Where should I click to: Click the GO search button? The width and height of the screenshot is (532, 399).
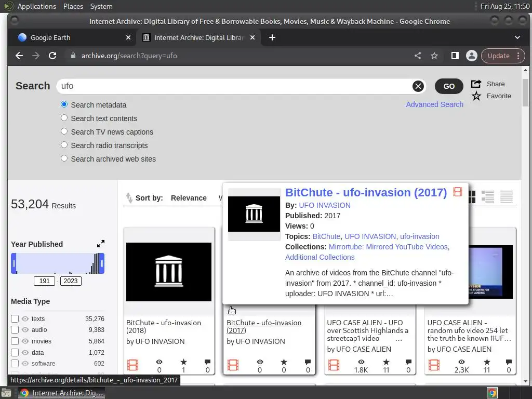click(449, 86)
